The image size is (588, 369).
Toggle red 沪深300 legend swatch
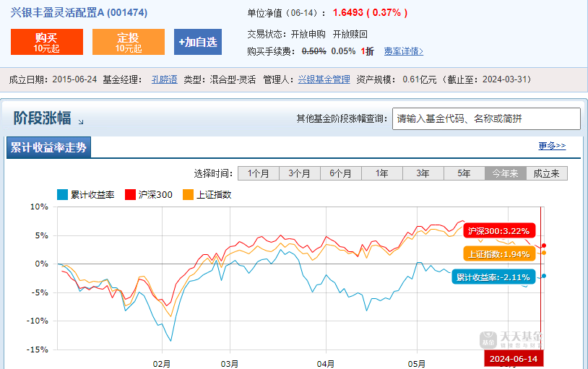[x=130, y=194]
